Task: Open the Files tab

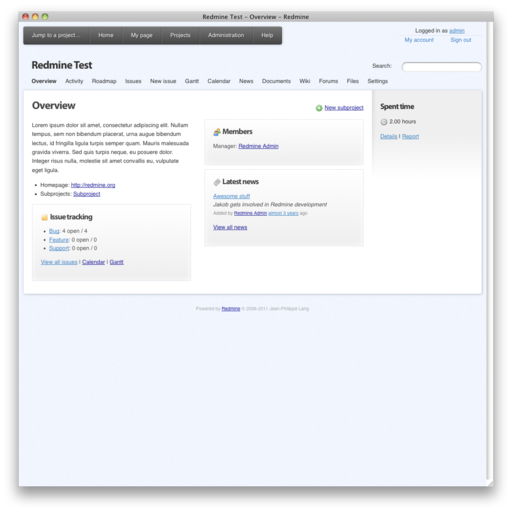Action: coord(353,81)
